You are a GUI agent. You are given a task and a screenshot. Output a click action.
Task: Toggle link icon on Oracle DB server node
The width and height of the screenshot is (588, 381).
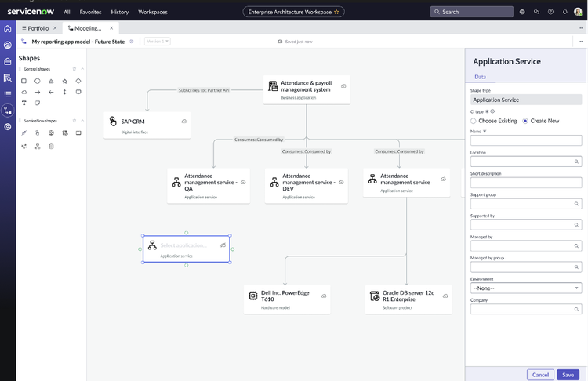(445, 296)
